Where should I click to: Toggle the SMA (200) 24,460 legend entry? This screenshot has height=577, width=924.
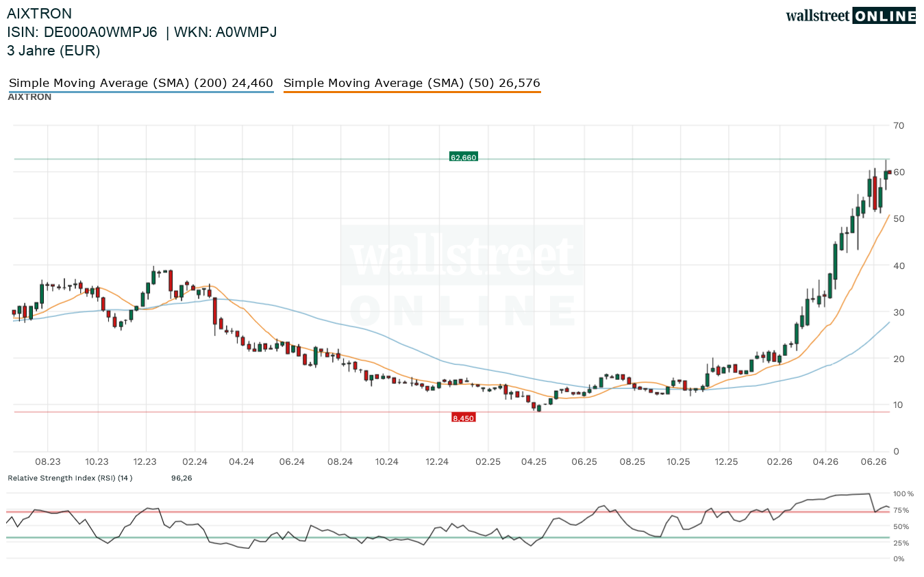point(141,84)
